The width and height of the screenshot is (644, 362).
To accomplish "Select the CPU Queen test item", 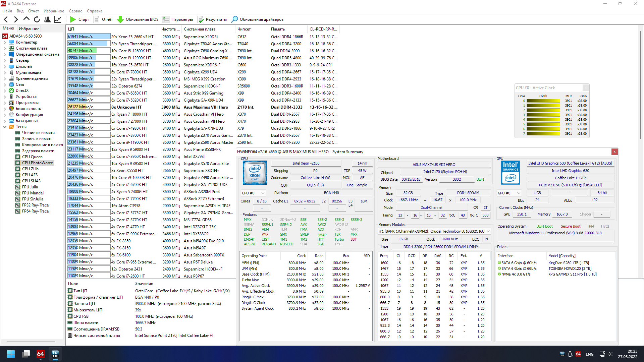I will (x=32, y=157).
